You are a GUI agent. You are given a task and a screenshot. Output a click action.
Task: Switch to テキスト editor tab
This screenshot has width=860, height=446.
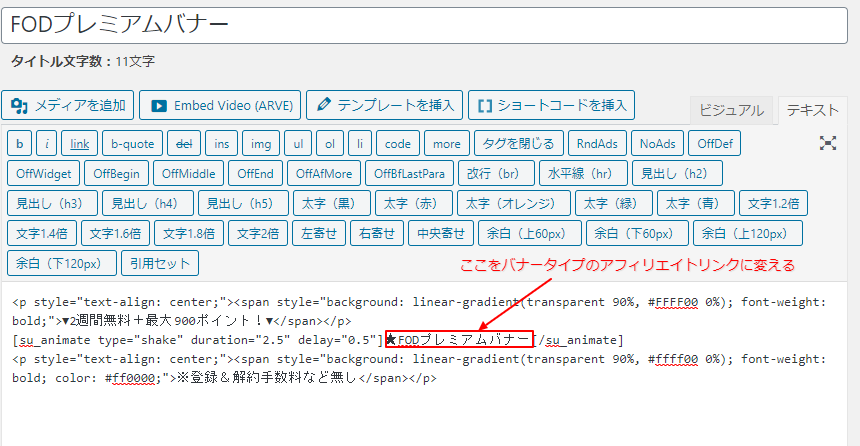pos(812,110)
